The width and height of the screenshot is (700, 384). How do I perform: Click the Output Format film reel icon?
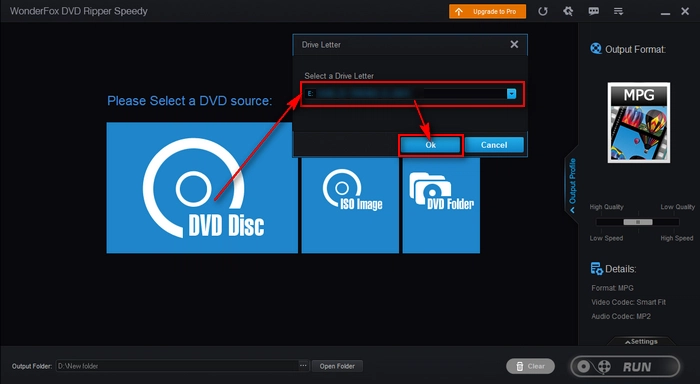(x=596, y=48)
